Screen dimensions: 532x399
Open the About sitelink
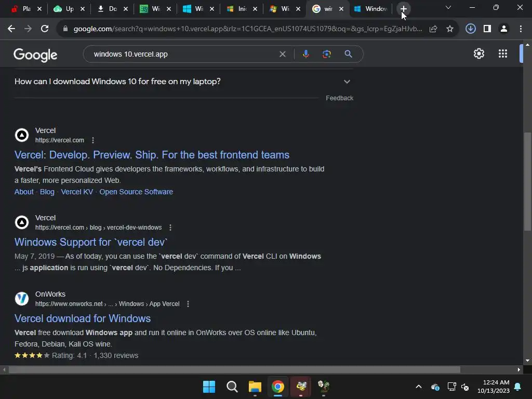pyautogui.click(x=24, y=192)
